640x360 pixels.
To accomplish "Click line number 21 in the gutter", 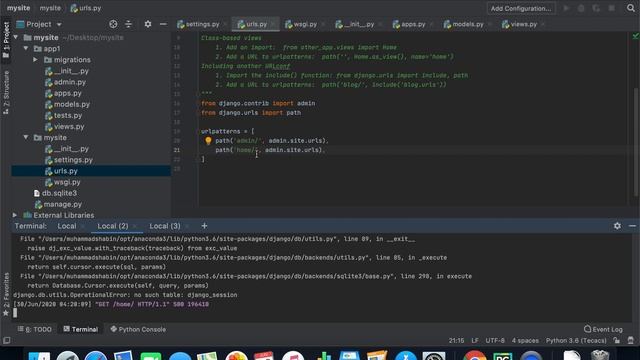I will (x=177, y=150).
